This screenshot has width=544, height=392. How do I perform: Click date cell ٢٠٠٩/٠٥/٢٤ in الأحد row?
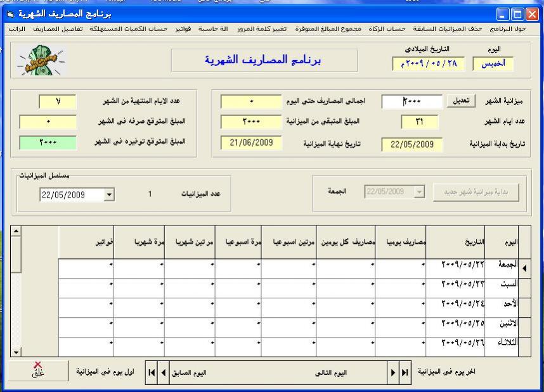tap(455, 308)
